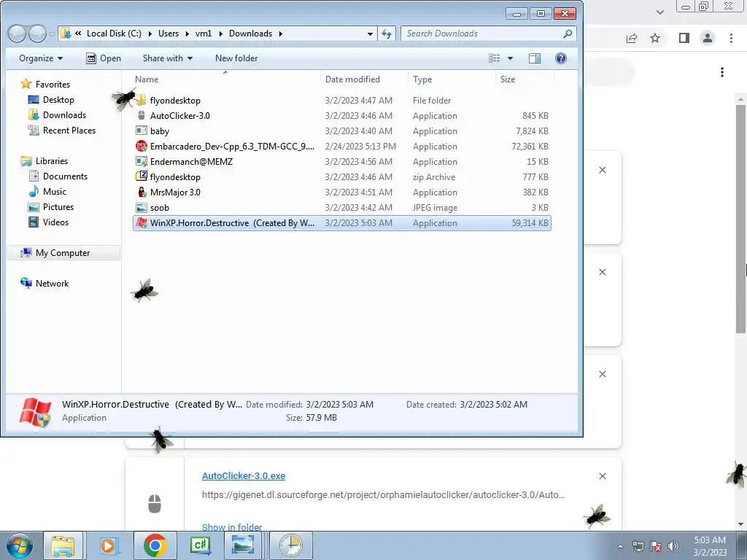
Task: Click the search magnifier icon
Action: (x=568, y=34)
